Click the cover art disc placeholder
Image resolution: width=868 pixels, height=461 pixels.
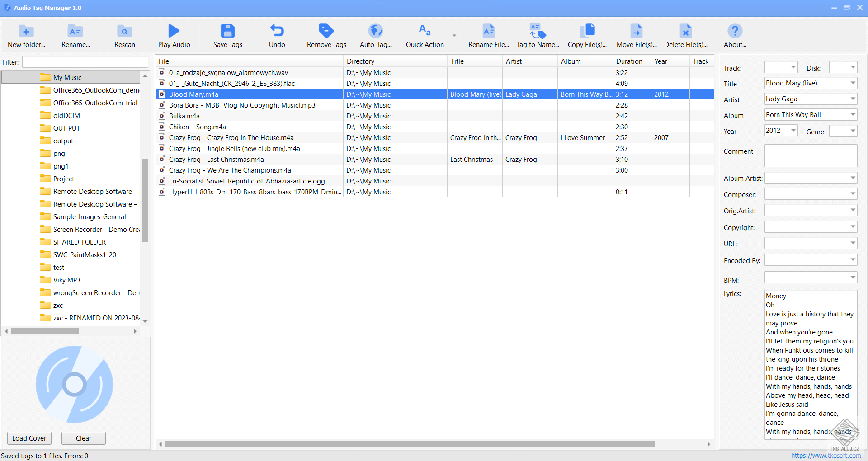pos(75,384)
